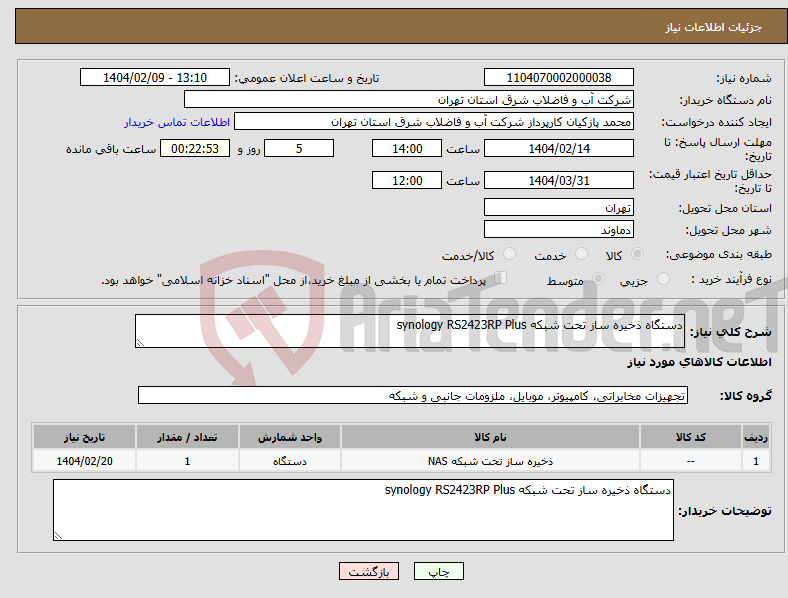Click the resize handle of شرح کلی نیاز textarea
Viewport: 788px width, 598px height.
point(140,343)
